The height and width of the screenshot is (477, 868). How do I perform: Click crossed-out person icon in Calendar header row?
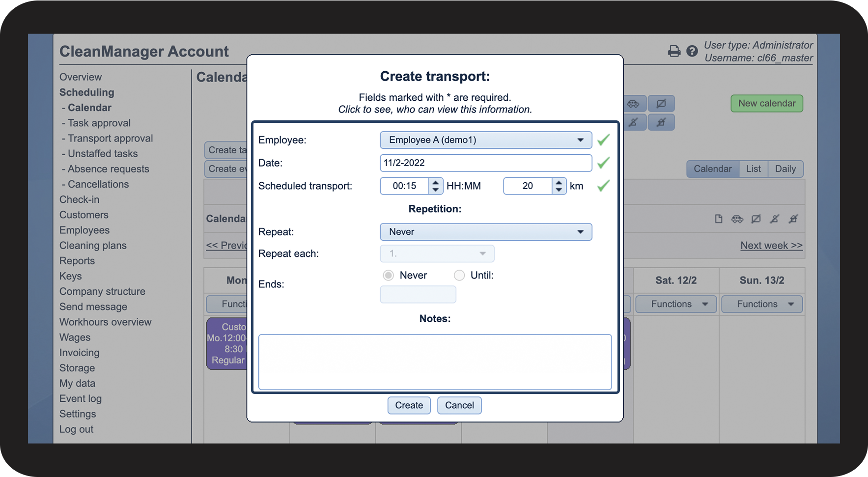(775, 219)
